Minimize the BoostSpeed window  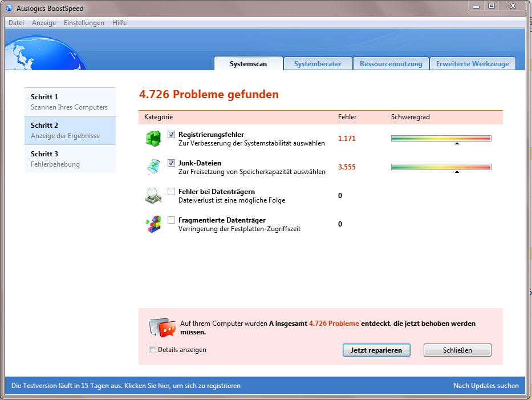pos(476,6)
